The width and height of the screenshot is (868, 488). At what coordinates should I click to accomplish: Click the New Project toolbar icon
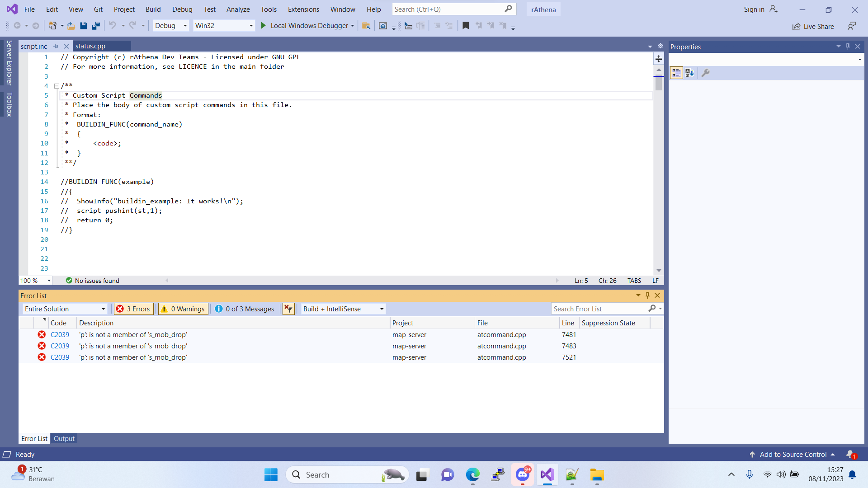pyautogui.click(x=53, y=26)
